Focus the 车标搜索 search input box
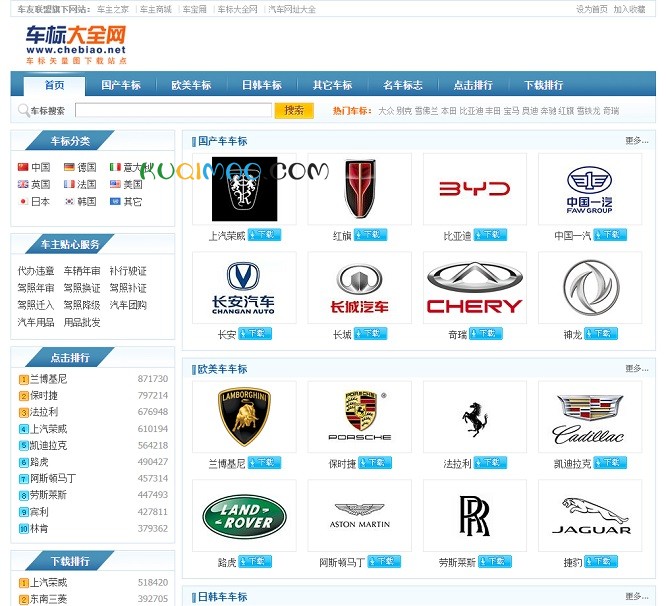The height and width of the screenshot is (606, 666). click(173, 110)
